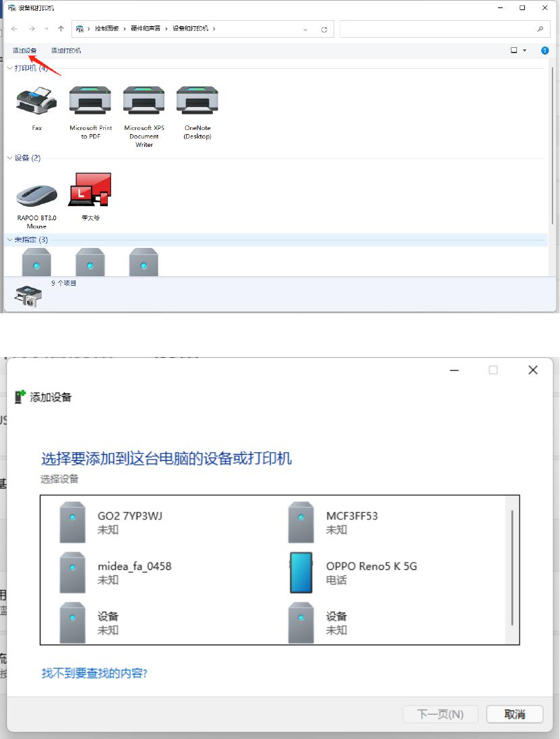Collapse the 设备 (2) group
Viewport: 560px width, 739px height.
coord(9,158)
